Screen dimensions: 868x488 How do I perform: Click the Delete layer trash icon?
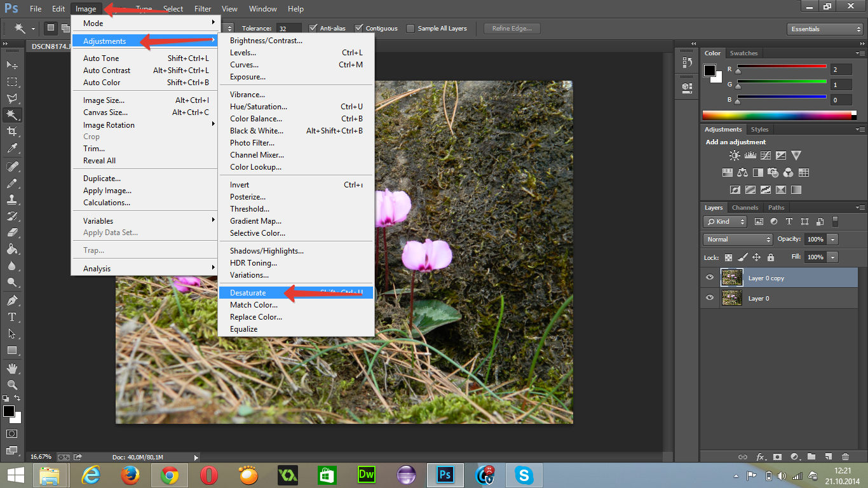pyautogui.click(x=845, y=456)
